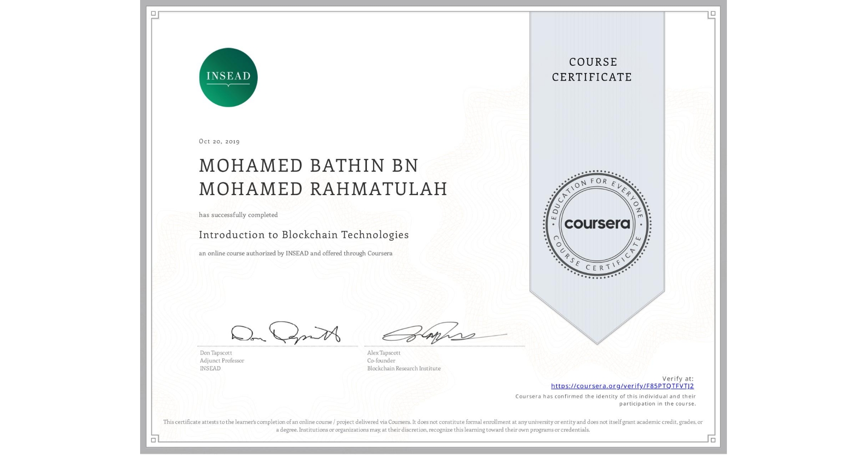Screen dimensions: 868x455
Task: Click the INSEAD green circle logo
Action: 228,77
